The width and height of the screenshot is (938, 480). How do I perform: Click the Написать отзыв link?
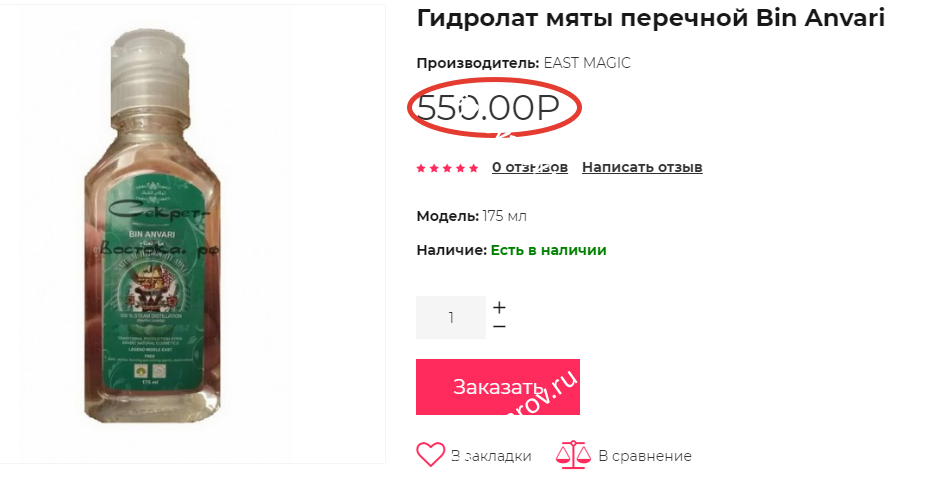pos(642,167)
